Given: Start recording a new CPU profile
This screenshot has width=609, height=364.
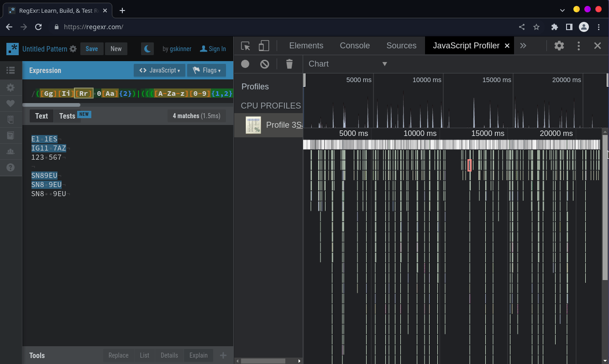Looking at the screenshot, I should (x=245, y=64).
